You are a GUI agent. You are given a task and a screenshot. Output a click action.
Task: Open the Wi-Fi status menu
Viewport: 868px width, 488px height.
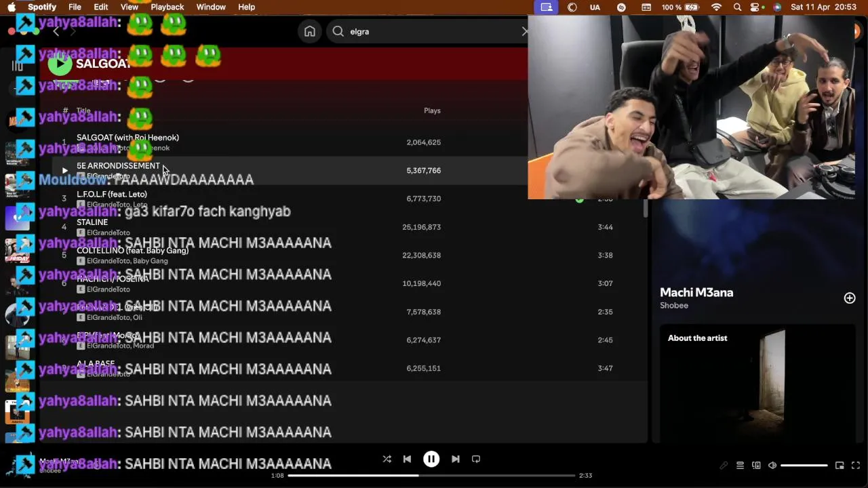coord(716,7)
